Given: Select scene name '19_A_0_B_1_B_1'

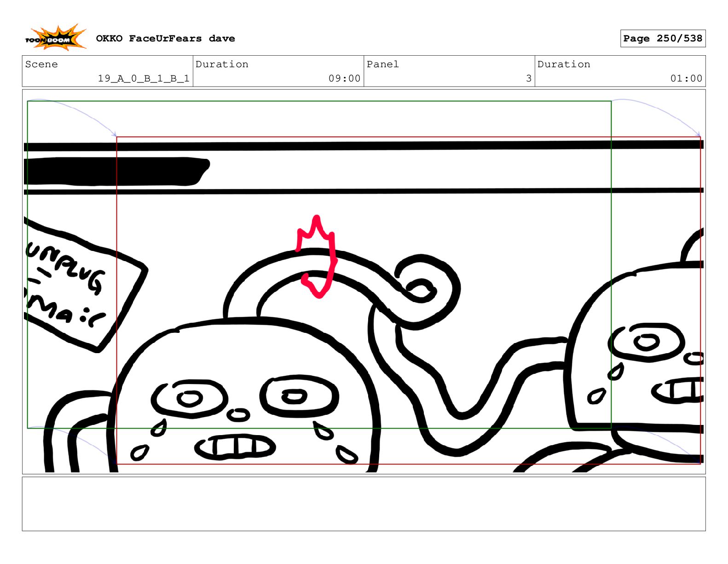Looking at the screenshot, I should 144,78.
